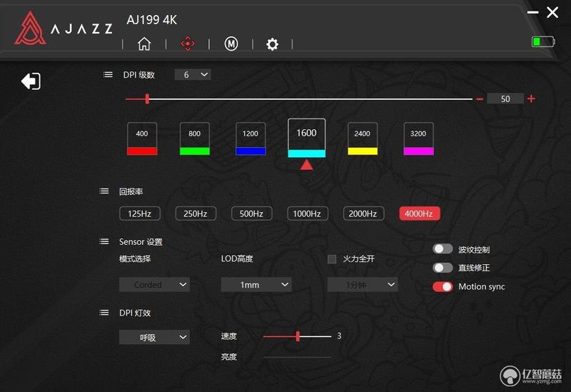This screenshot has width=571, height=392.
Task: Click the 亮度 brightness slider
Action: click(297, 357)
